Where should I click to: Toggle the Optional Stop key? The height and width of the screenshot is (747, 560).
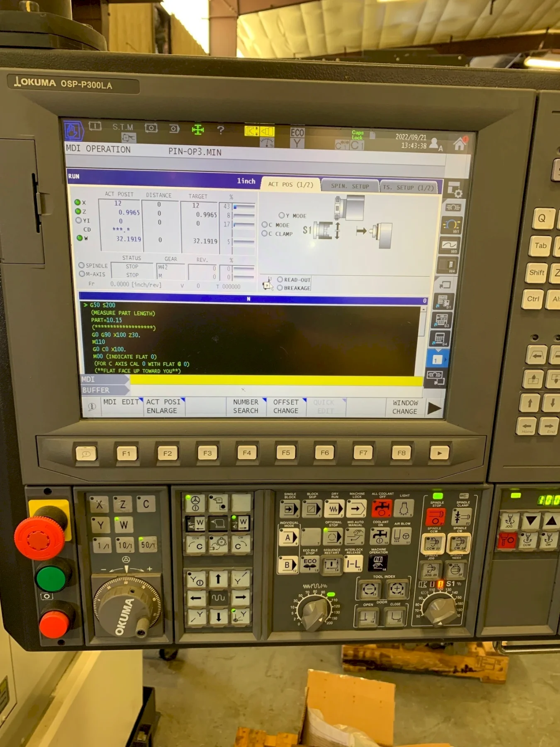332,537
